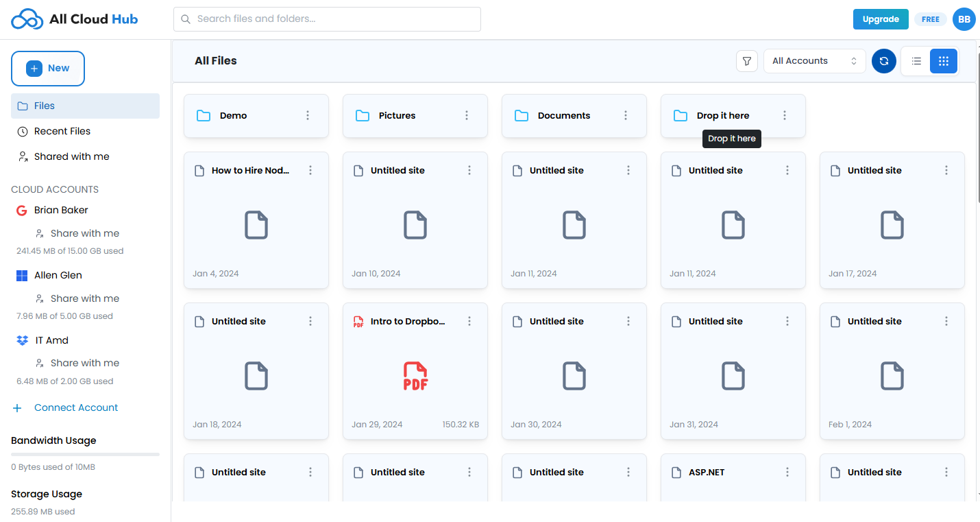Open the All Accounts dropdown
Viewport: 980px width, 522px height.
[x=814, y=60]
